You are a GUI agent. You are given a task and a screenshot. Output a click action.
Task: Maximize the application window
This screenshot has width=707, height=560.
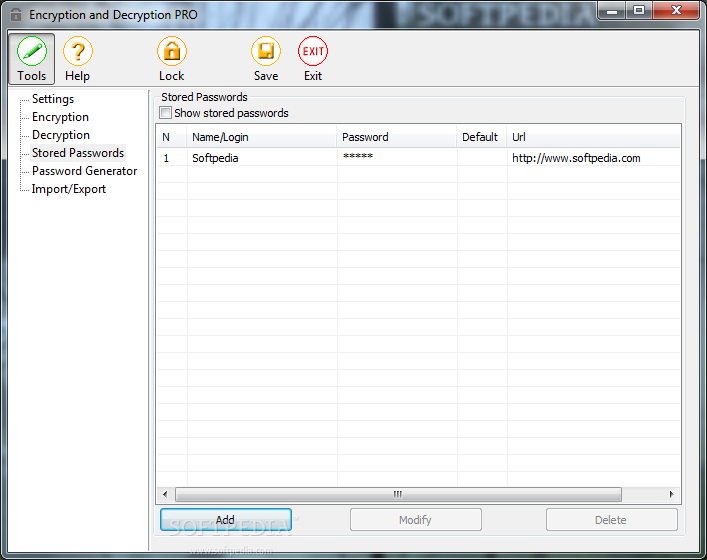[639, 11]
